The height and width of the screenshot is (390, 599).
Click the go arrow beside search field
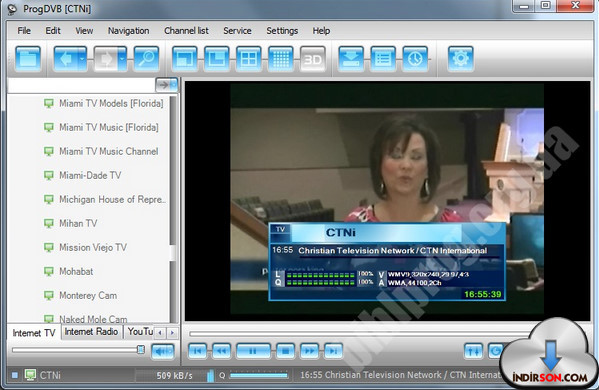tap(167, 85)
